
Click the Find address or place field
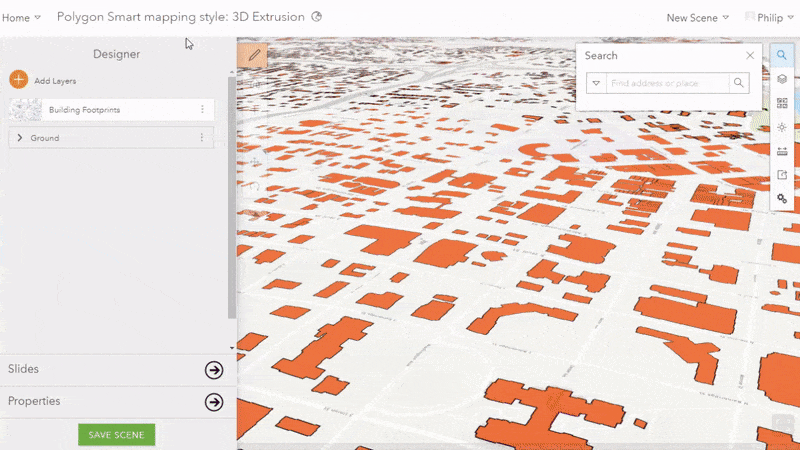coord(667,83)
